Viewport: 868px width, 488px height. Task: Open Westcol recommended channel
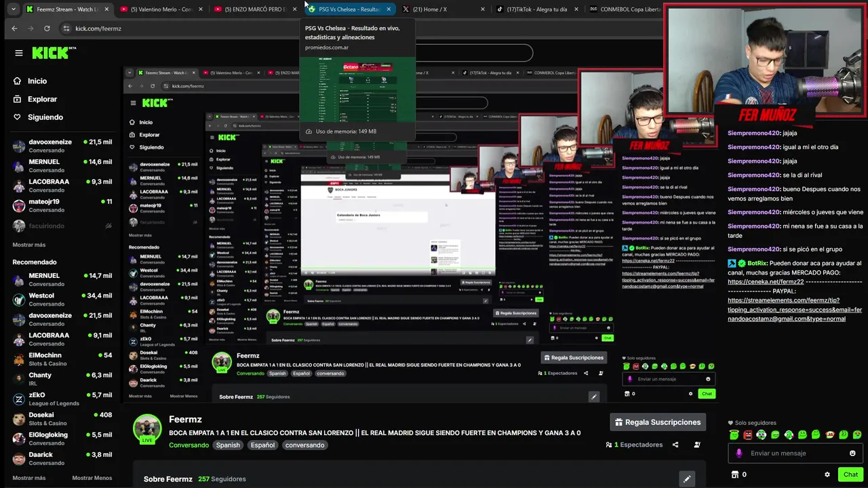point(62,300)
